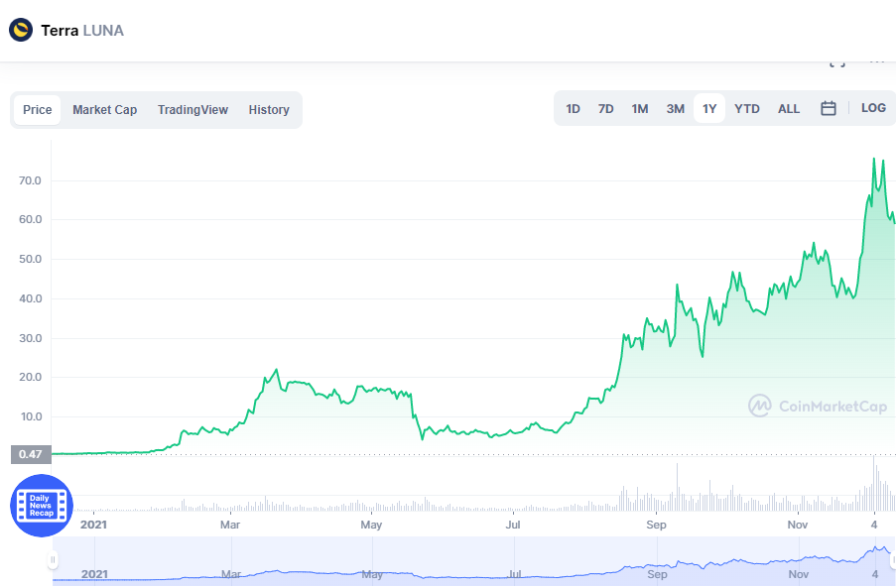
Task: Click the left handle of range navigator
Action: 54,561
